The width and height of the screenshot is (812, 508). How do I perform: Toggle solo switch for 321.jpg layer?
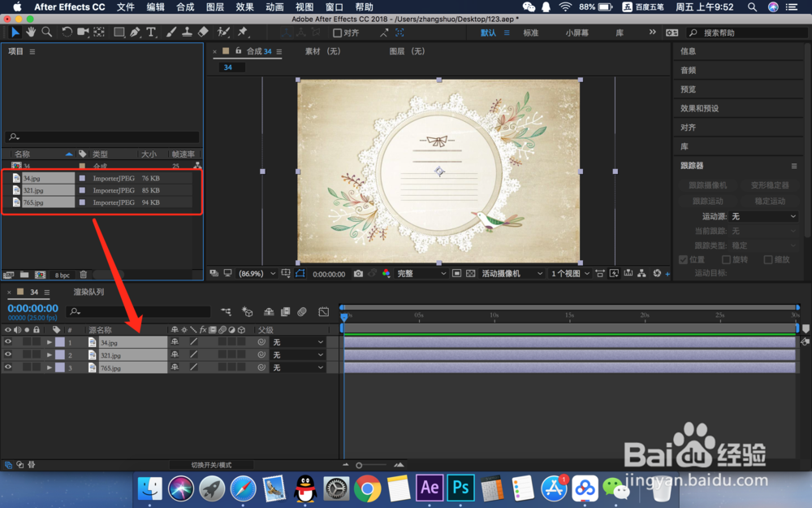point(27,354)
